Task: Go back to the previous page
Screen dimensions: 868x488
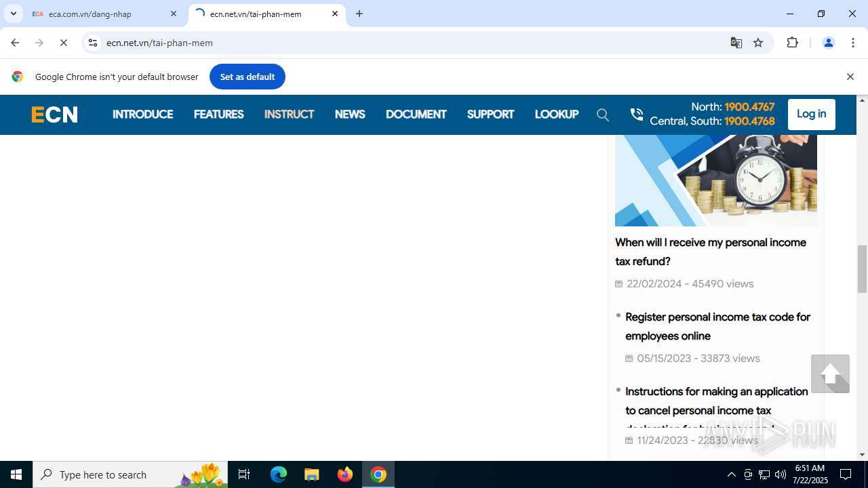Action: point(15,43)
